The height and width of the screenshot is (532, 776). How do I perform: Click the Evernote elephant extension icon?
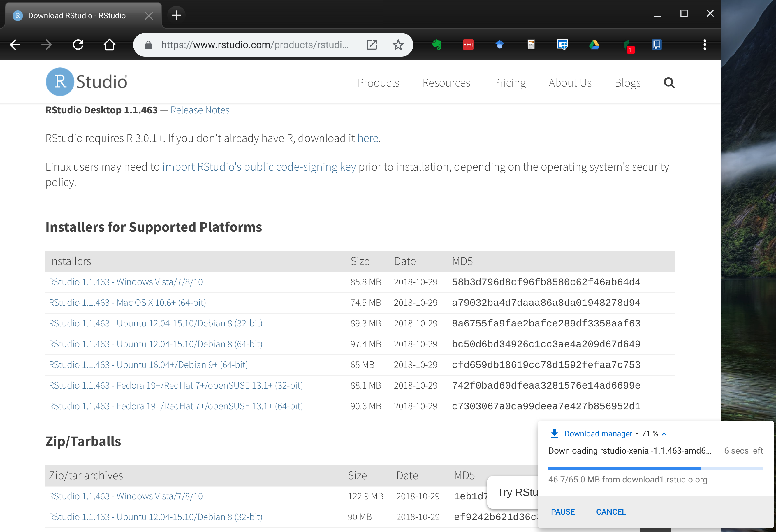coord(437,45)
